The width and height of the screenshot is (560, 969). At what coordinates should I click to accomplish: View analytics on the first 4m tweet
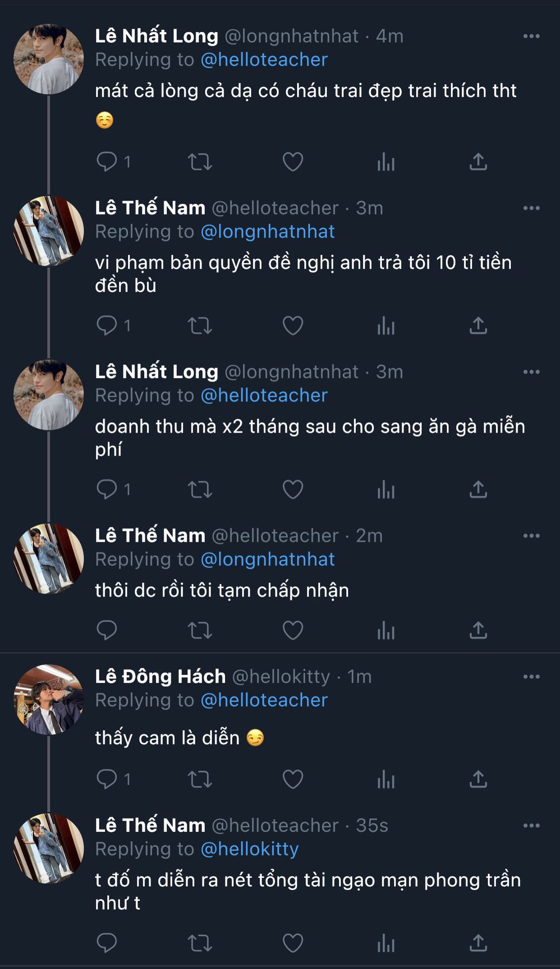point(386,162)
